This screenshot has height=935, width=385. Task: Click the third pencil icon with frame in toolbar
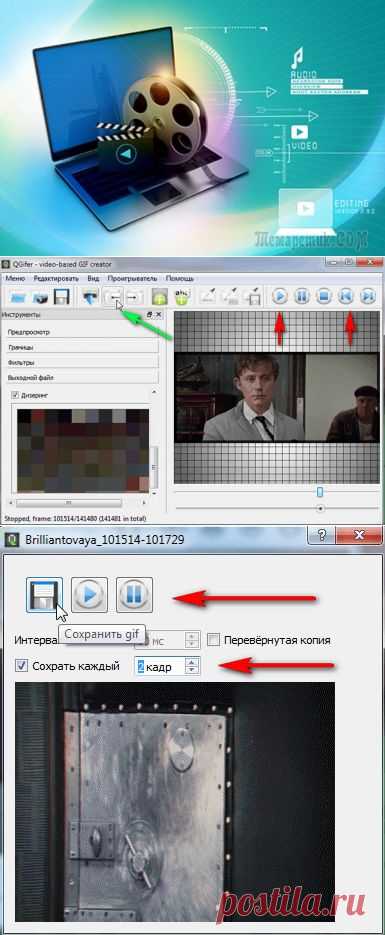tap(253, 296)
